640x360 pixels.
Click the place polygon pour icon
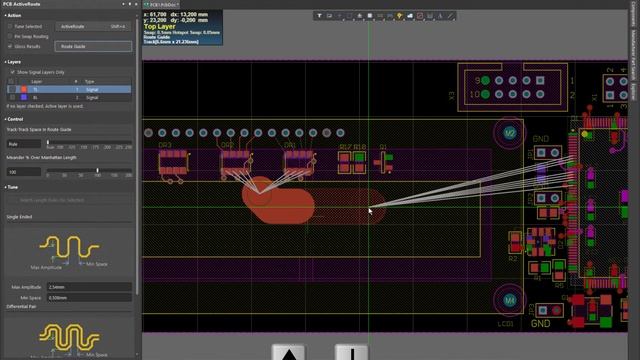410,16
